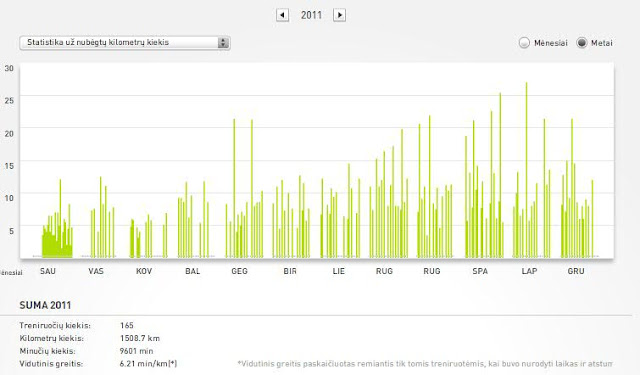The image size is (640, 375).
Task: Click the 9601 min value
Action: pos(136,351)
